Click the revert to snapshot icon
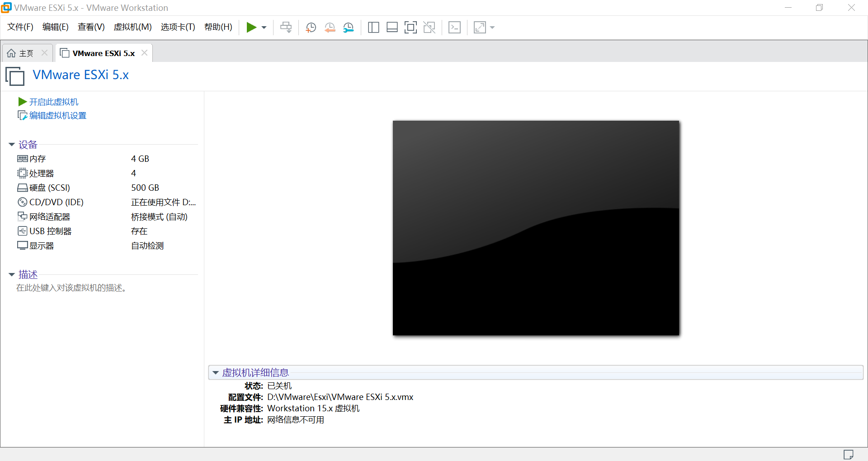Viewport: 868px width, 461px height. click(x=330, y=28)
